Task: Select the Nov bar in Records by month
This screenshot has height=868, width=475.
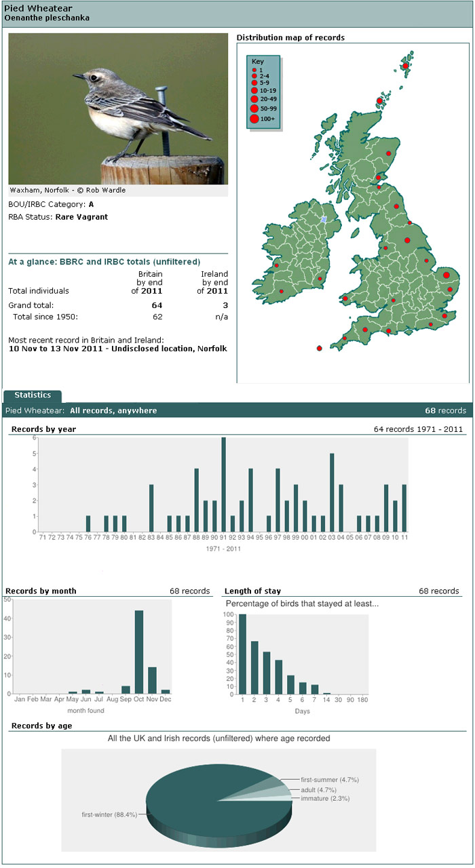Action: [x=152, y=680]
